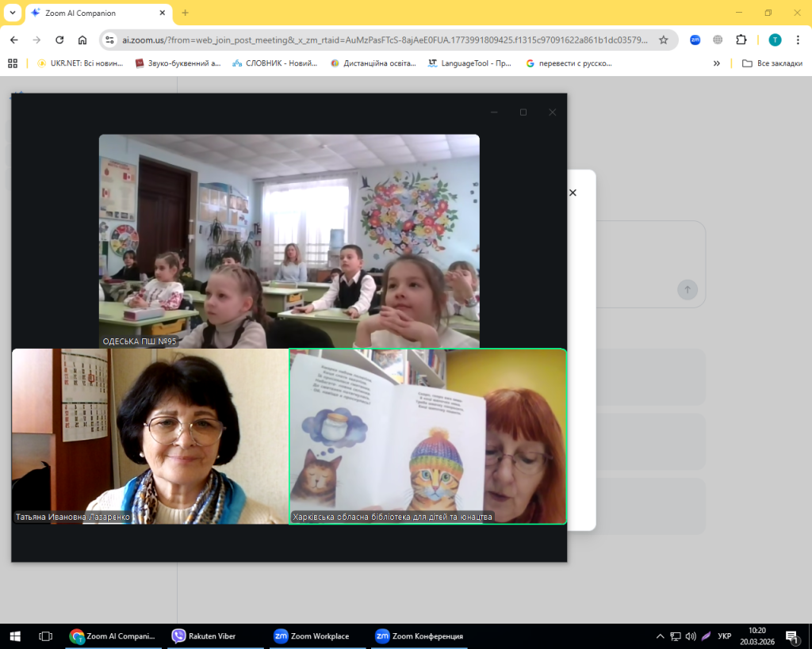Image resolution: width=812 pixels, height=649 pixels.
Task: Open the LanguageTool bookmark
Action: (x=470, y=63)
